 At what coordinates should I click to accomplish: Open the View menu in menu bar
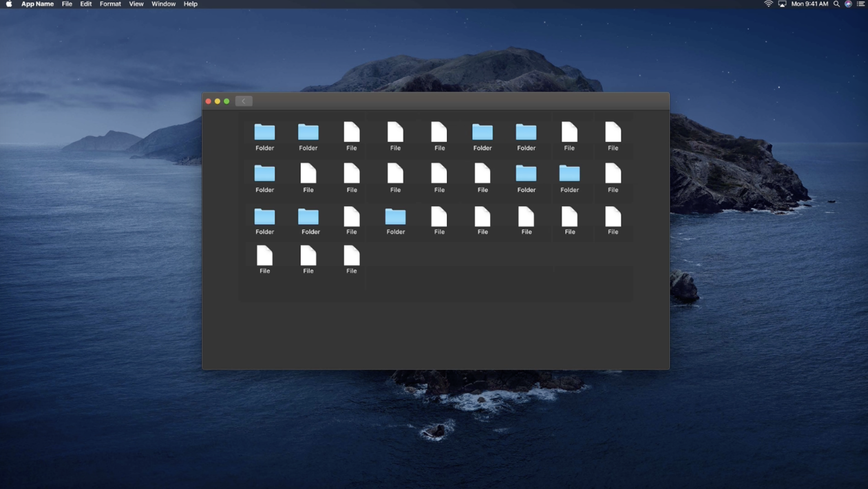point(136,4)
